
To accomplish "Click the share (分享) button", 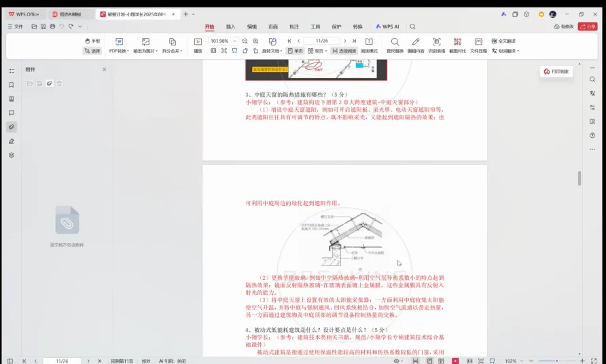I will pos(588,26).
